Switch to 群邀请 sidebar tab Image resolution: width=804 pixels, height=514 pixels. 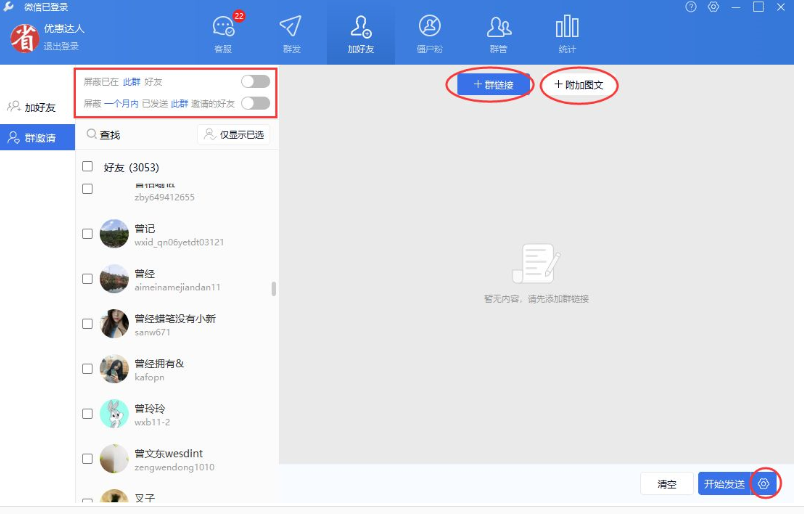pos(37,137)
